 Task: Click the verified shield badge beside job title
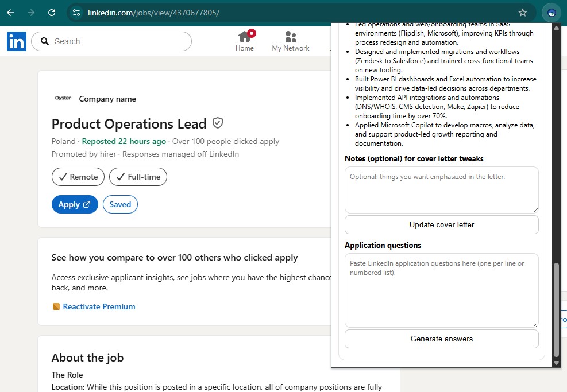pyautogui.click(x=218, y=123)
